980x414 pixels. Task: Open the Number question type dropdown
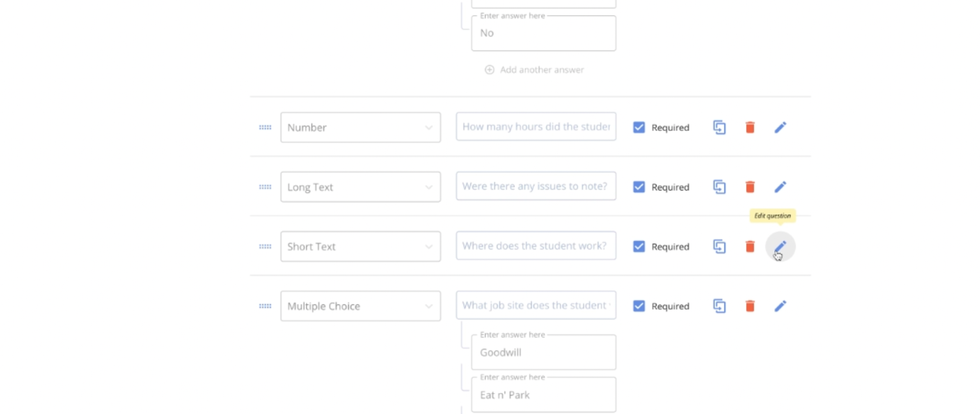point(360,127)
